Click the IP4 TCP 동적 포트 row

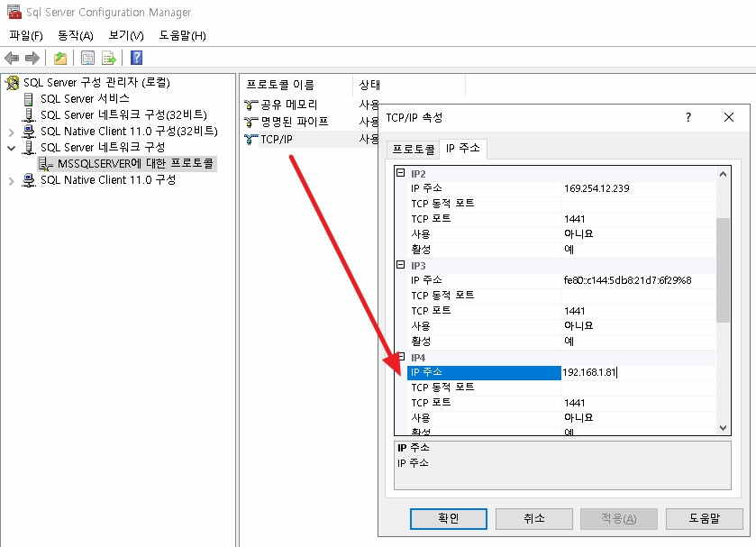point(561,387)
